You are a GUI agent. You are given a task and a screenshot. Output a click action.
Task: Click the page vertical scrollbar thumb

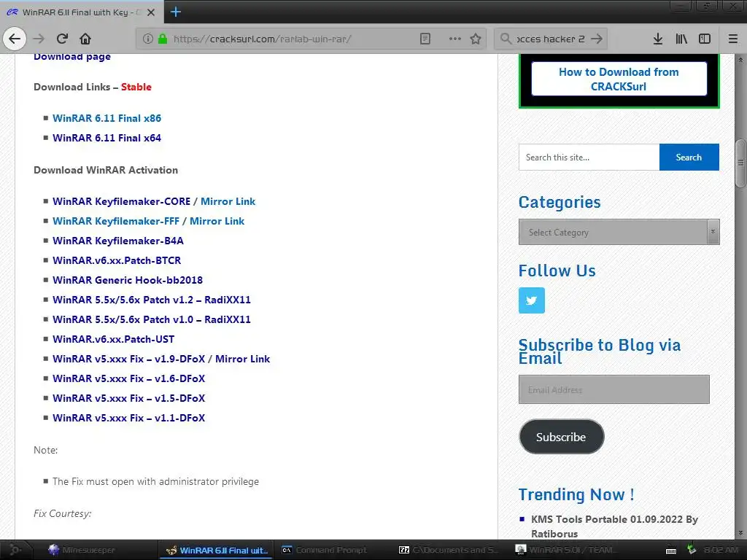click(x=740, y=163)
